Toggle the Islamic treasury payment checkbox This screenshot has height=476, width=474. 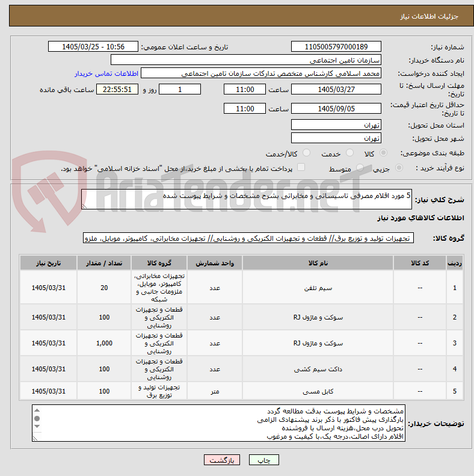pyautogui.click(x=301, y=167)
